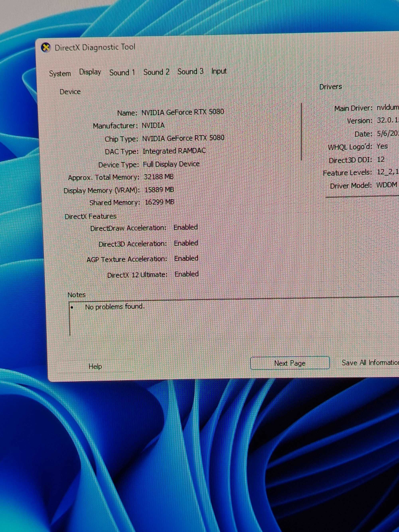Image resolution: width=399 pixels, height=532 pixels.
Task: Click the 32188 MB total memory value
Action: pos(159,177)
